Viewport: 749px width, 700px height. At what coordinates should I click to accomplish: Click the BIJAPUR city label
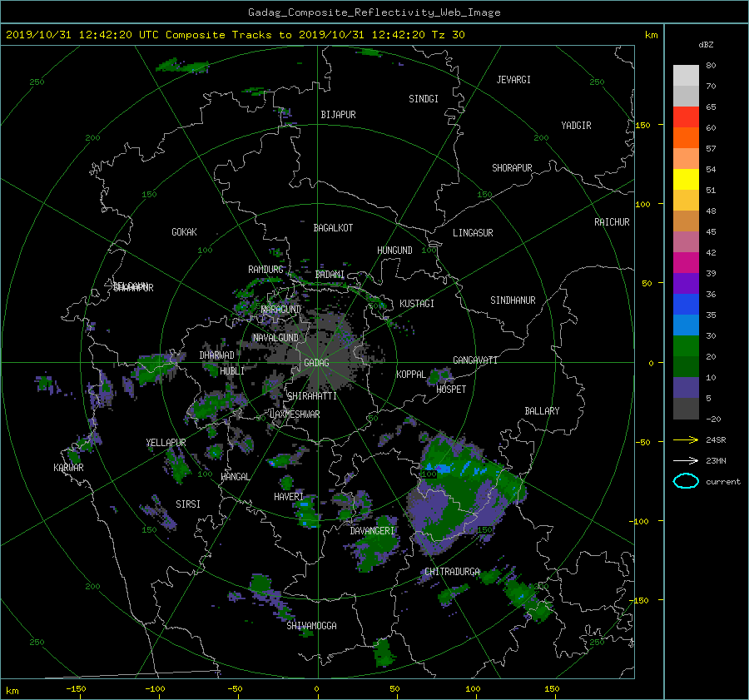click(x=338, y=115)
